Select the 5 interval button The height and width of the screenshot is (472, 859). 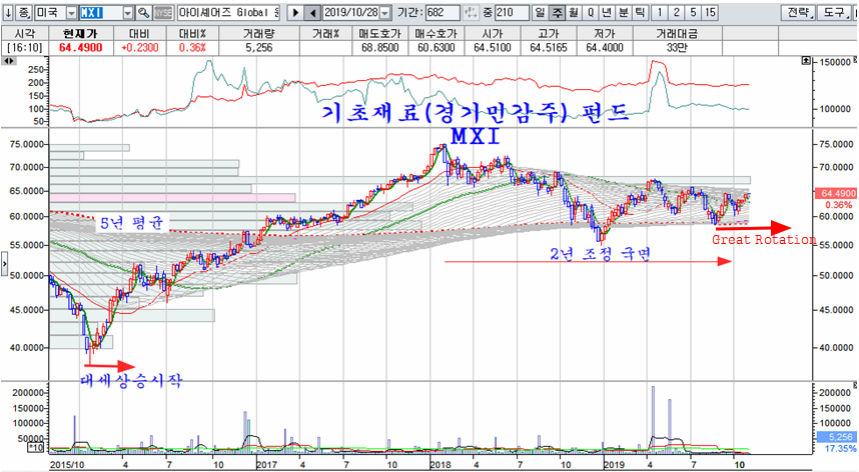[693, 13]
